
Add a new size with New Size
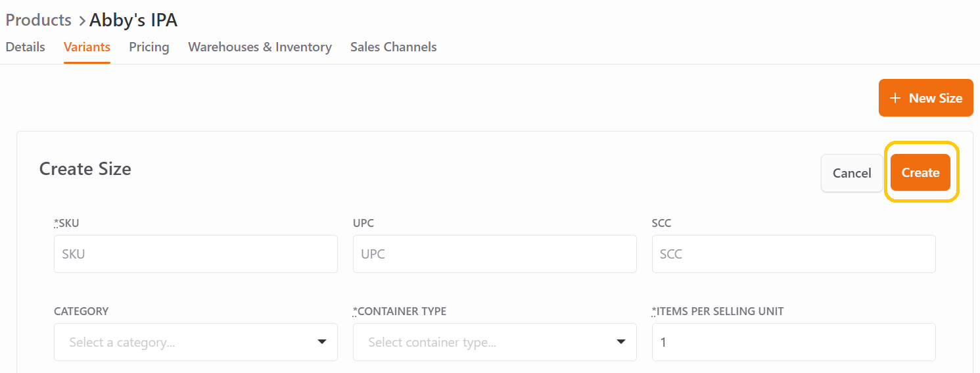click(x=925, y=98)
